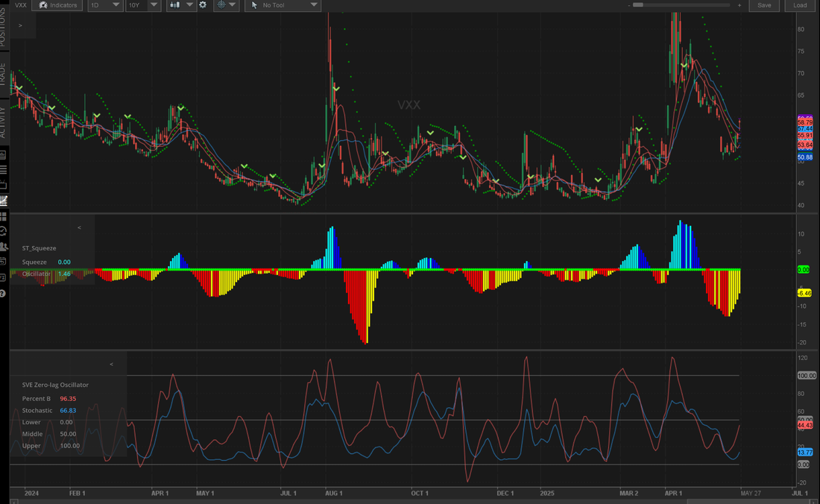Click the 2025 time axis label
This screenshot has height=504, width=820.
click(x=547, y=494)
